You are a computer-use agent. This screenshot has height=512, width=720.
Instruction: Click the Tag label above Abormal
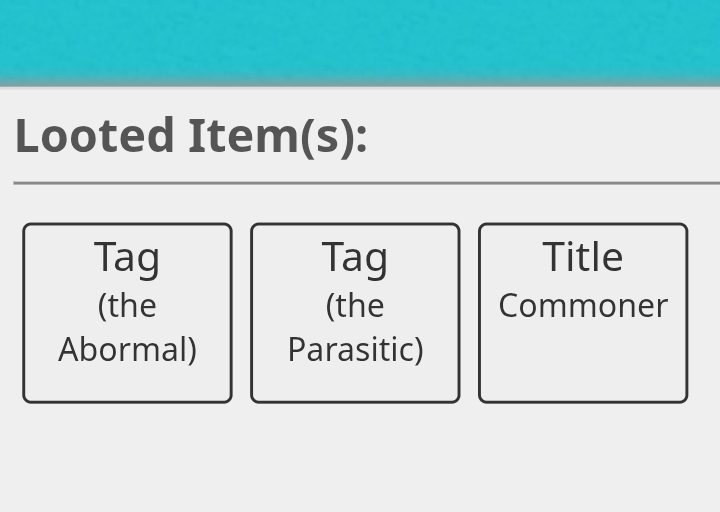click(127, 258)
